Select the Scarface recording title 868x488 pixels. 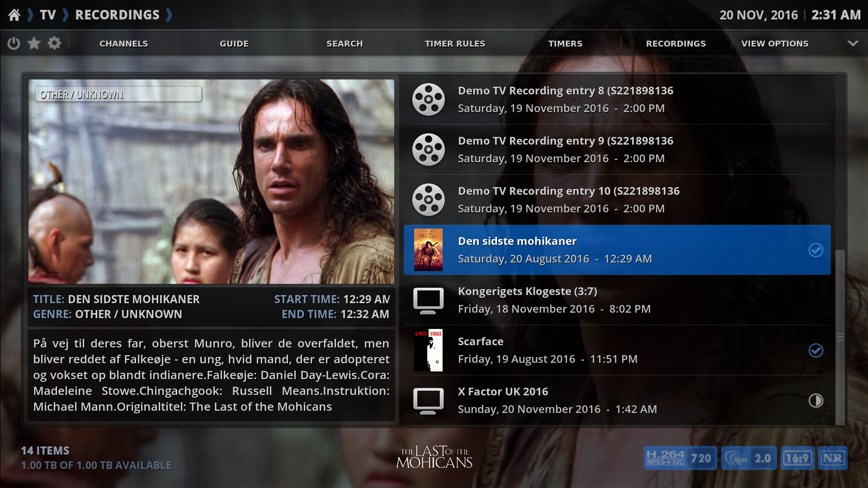pyautogui.click(x=481, y=341)
